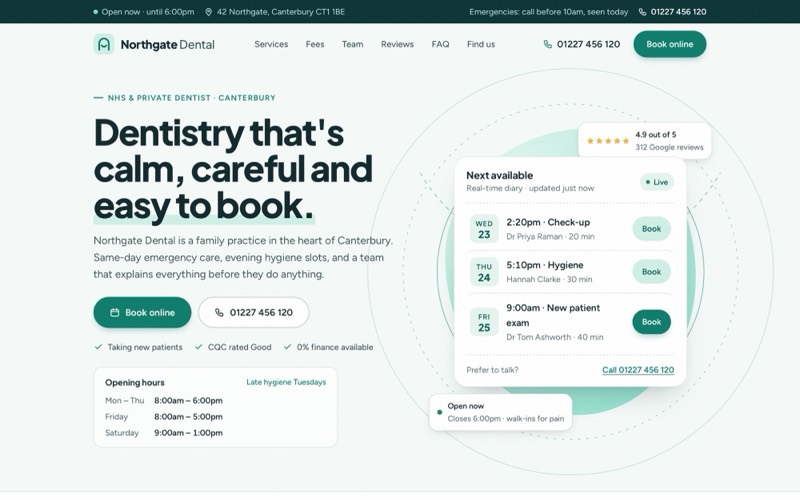Click the calendar icon in hero Book online button
The width and height of the screenshot is (800, 500).
pos(115,312)
